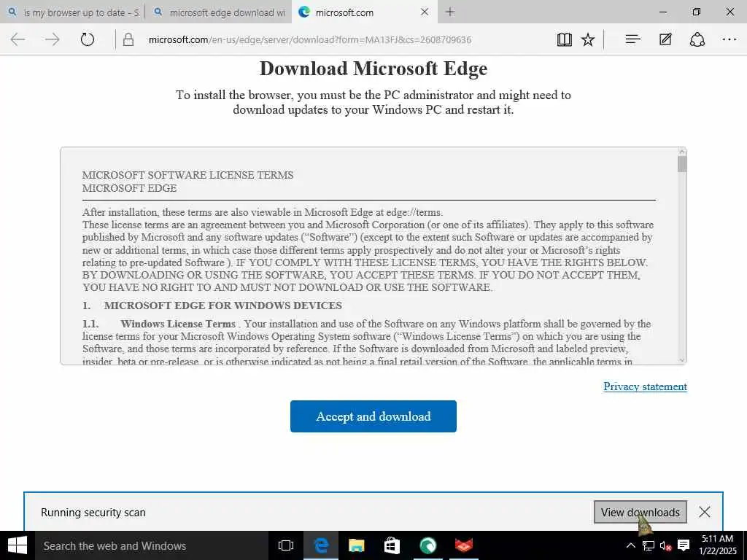The height and width of the screenshot is (560, 747).
Task: Open the red app icon on taskbar
Action: [x=463, y=545]
